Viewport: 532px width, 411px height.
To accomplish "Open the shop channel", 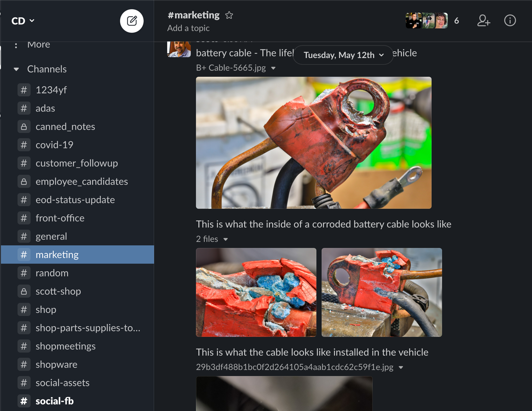I will click(x=77, y=310).
